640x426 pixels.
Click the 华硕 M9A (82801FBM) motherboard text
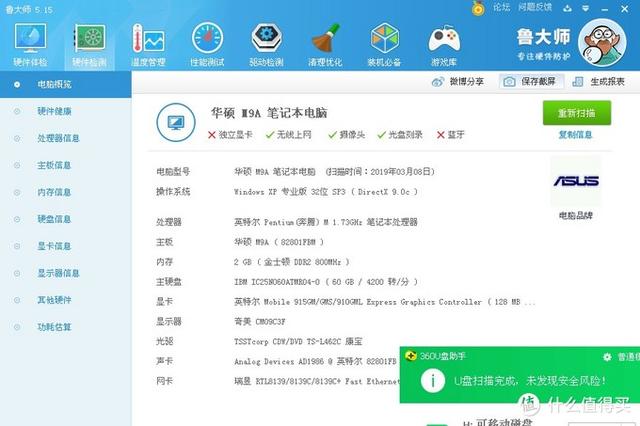279,242
